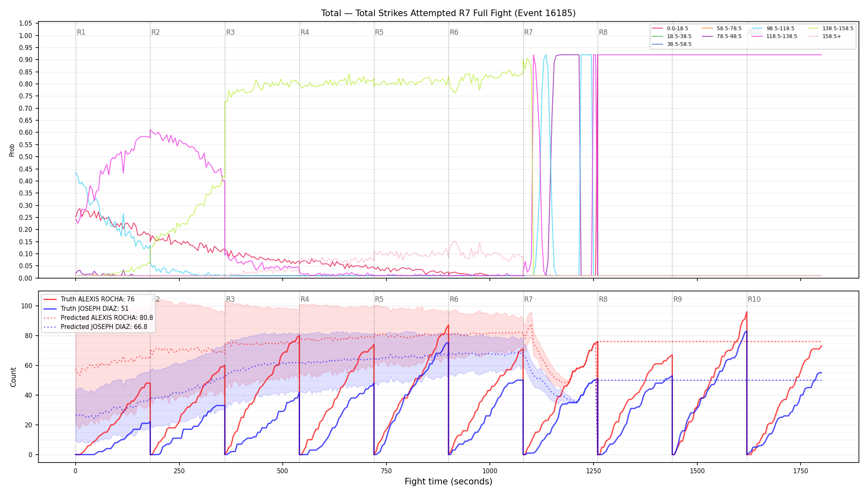This screenshot has height=496, width=868.
Task: Click the 'R6' round label in the Count chart
Action: [x=454, y=299]
